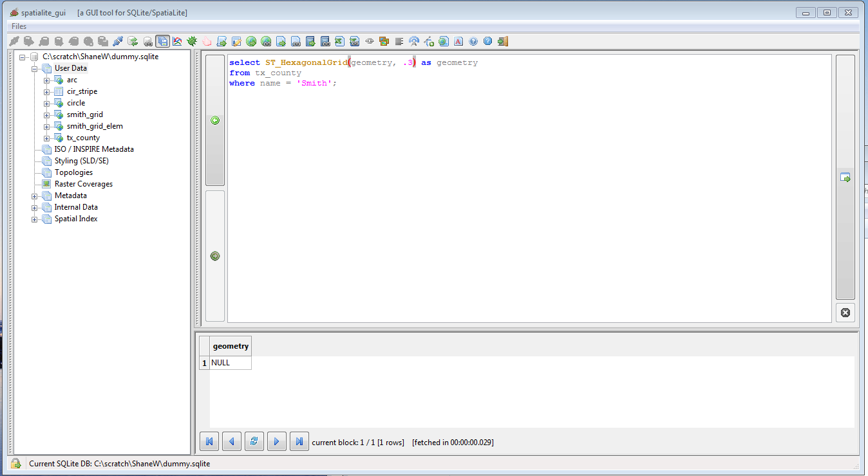Click the green bug icon in toolbar
Image resolution: width=868 pixels, height=476 pixels.
192,41
